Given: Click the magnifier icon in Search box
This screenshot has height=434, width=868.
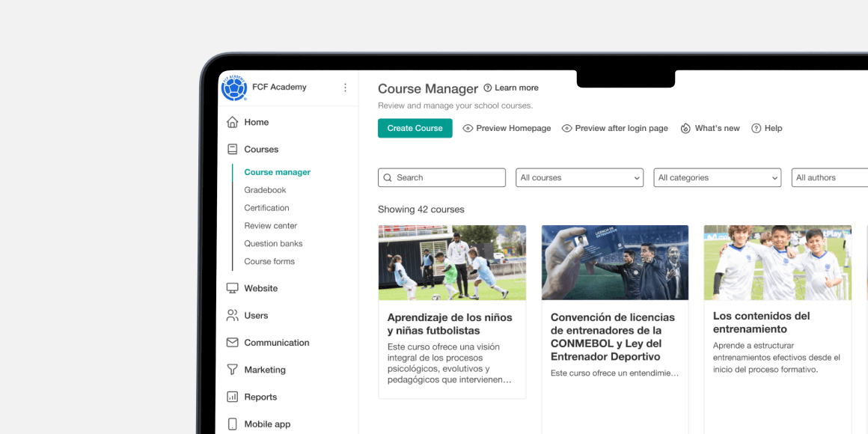Looking at the screenshot, I should coord(388,177).
